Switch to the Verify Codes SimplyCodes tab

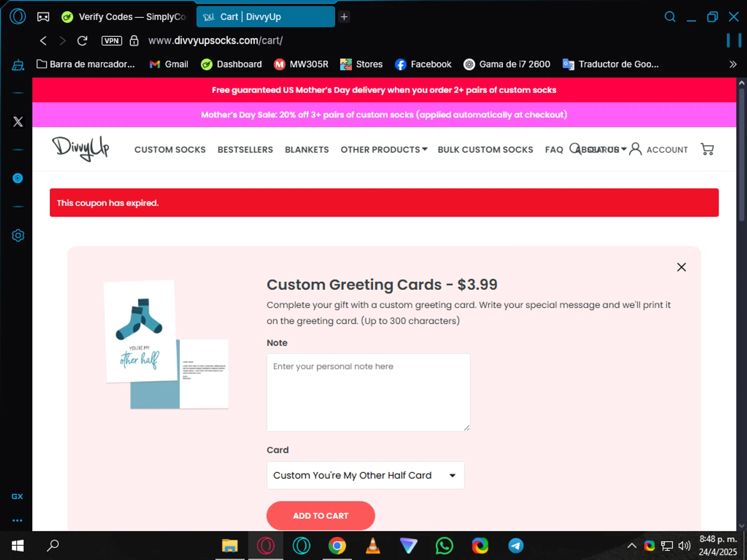point(124,17)
